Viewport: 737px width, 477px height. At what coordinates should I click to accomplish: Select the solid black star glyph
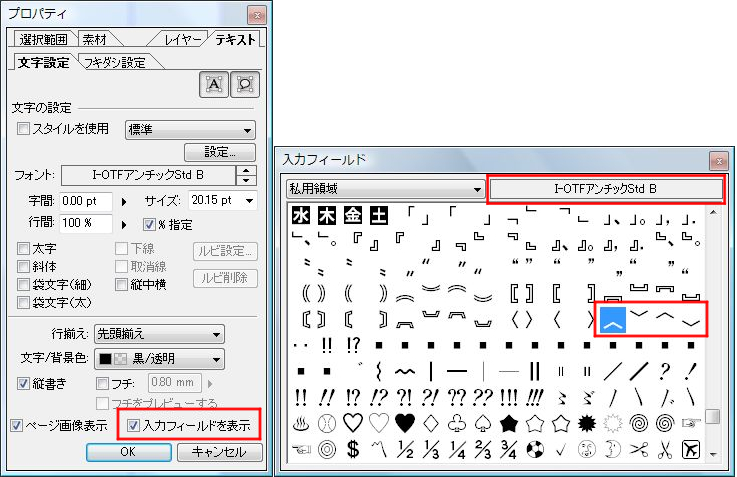pos(509,423)
